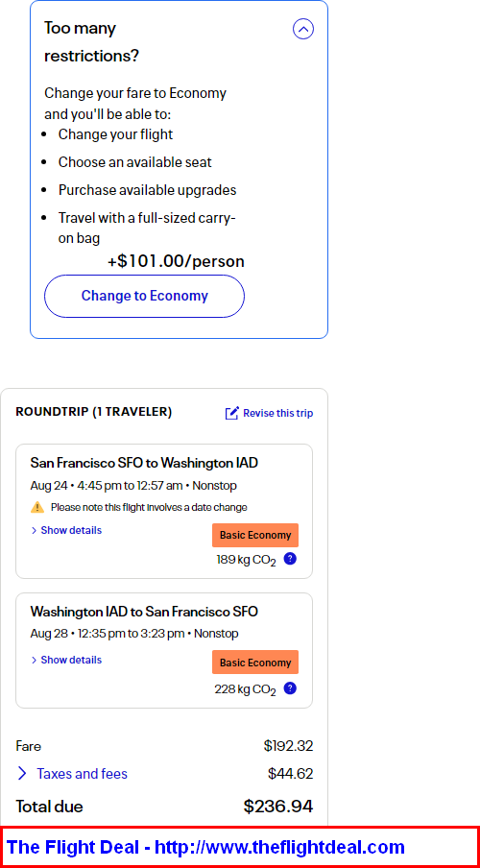Open The Flight Deal website banner link

[x=205, y=847]
